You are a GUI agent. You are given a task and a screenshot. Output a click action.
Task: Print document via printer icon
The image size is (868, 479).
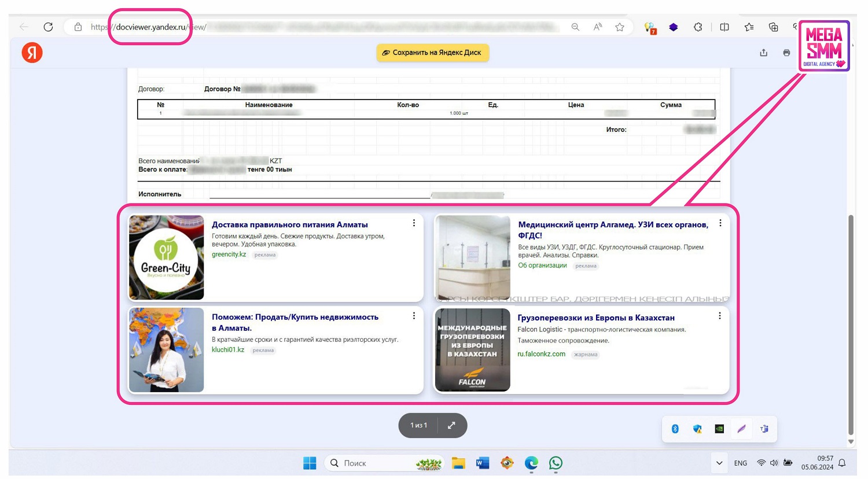[x=786, y=53]
